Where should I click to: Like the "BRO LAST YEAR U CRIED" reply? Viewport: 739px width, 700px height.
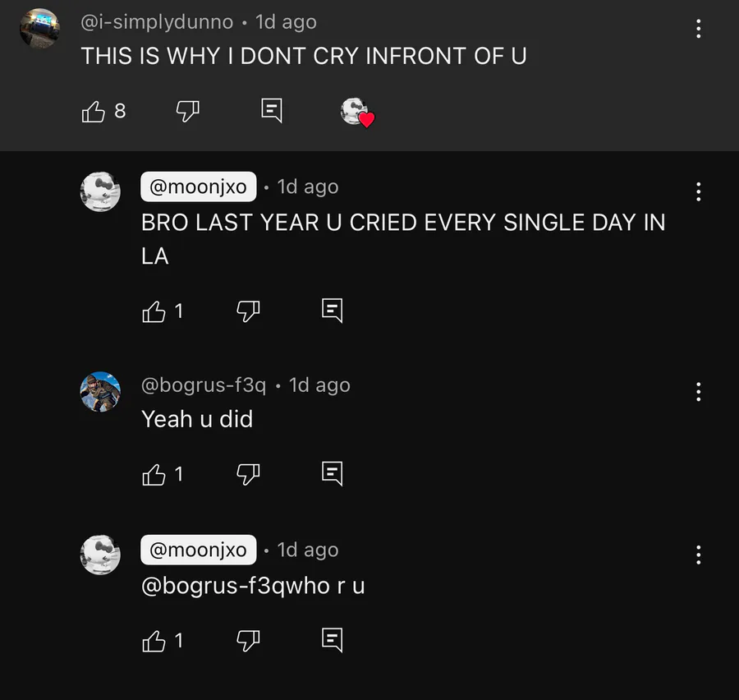click(154, 311)
